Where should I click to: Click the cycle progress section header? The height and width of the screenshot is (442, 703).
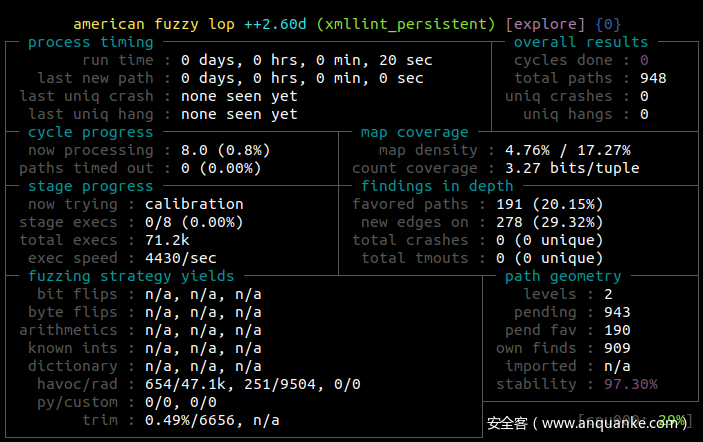coord(90,132)
